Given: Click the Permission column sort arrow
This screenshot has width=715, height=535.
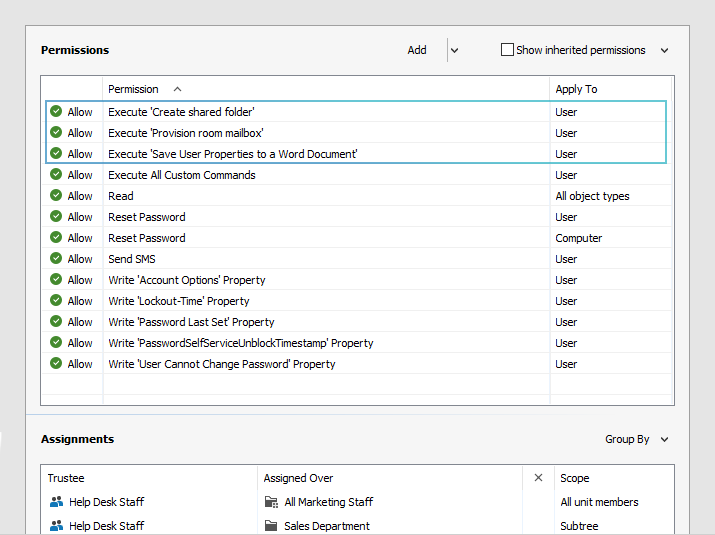Looking at the screenshot, I should click(x=177, y=89).
